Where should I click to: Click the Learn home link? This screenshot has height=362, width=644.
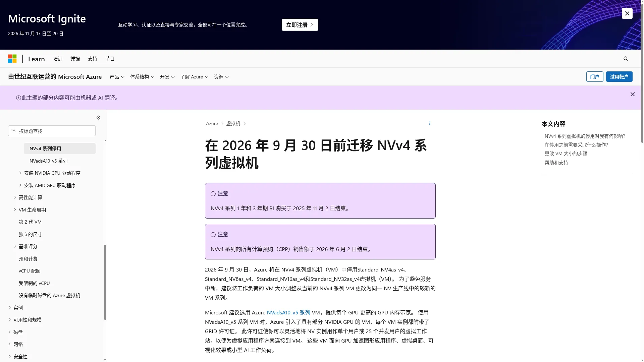pos(37,59)
